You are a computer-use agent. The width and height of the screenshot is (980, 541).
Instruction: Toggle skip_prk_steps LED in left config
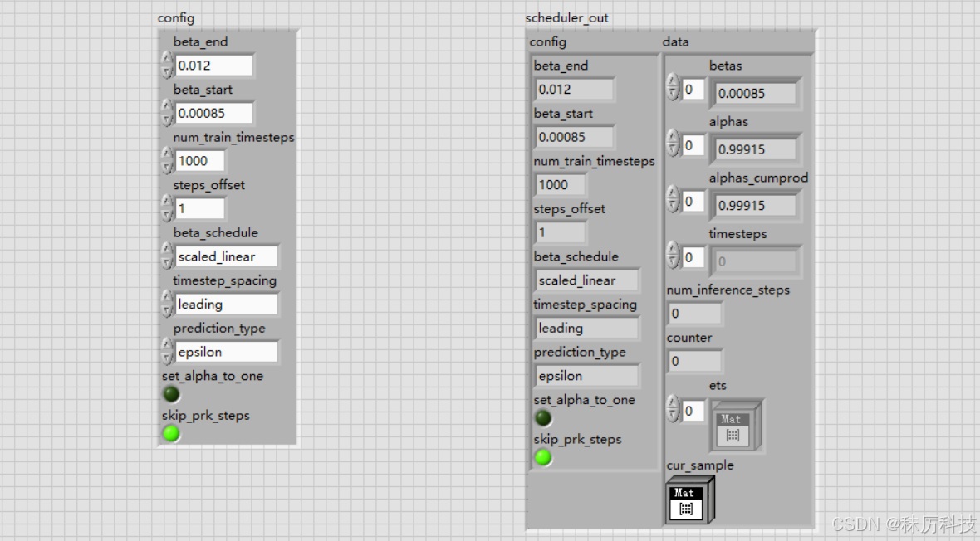(x=171, y=434)
